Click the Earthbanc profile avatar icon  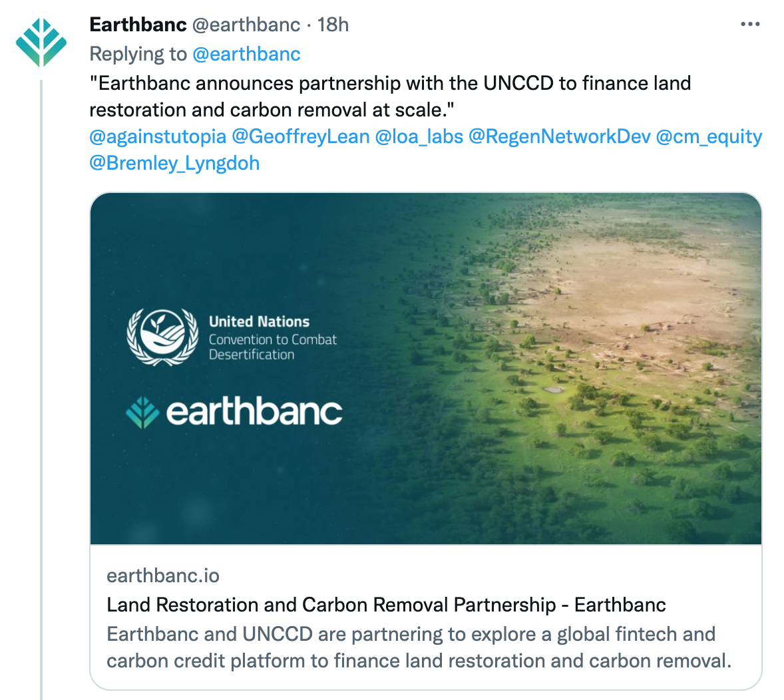coord(41,42)
